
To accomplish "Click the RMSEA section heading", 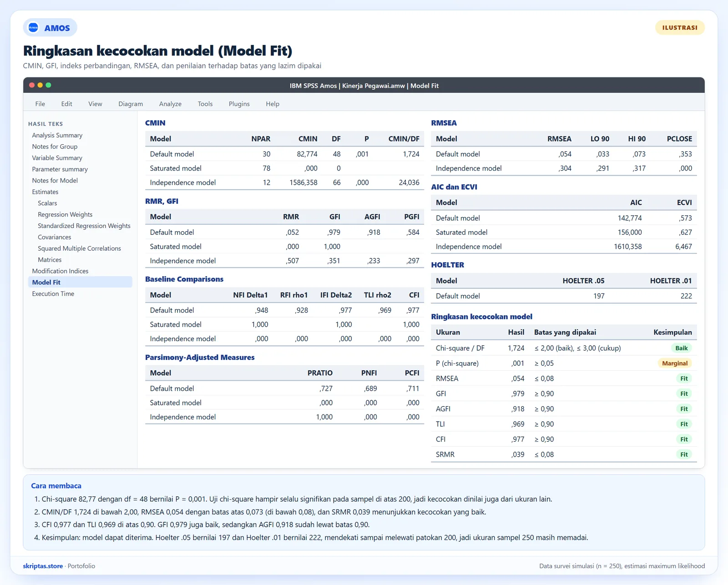I will coord(444,123).
